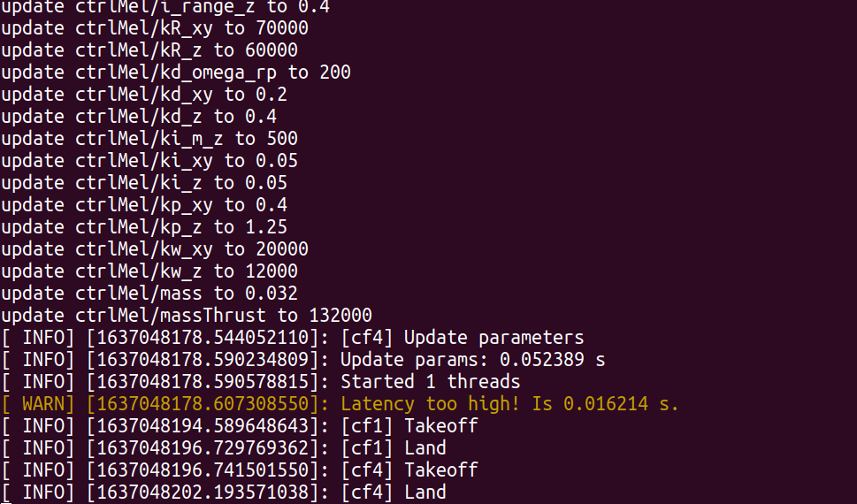Click 'update ctrlMel/ki_z to 0.05' line

144,183
